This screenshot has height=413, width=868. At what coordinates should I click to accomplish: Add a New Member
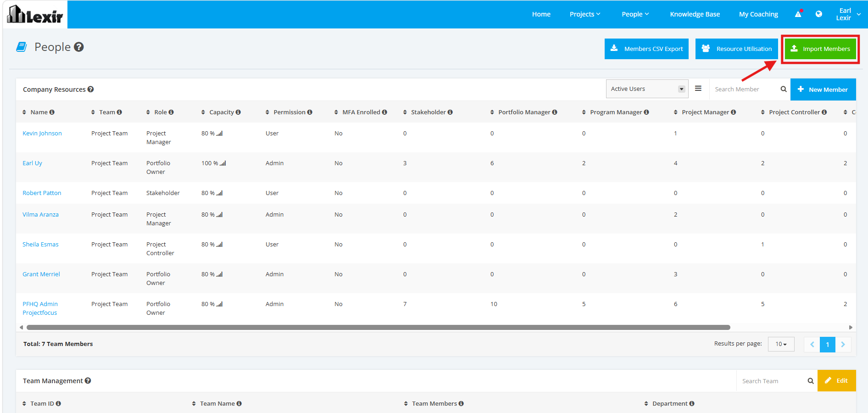click(823, 89)
